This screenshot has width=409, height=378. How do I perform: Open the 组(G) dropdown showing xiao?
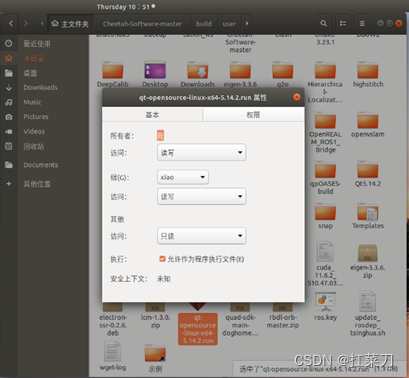183,177
